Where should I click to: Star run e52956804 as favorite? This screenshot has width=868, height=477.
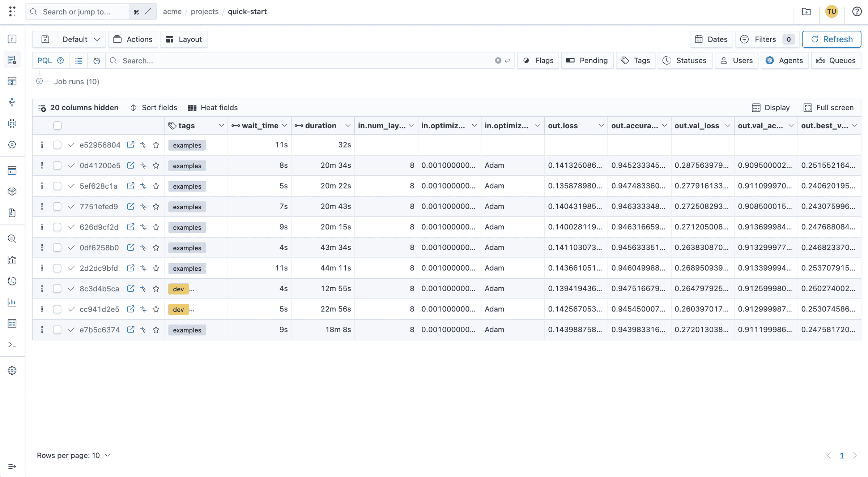click(156, 145)
